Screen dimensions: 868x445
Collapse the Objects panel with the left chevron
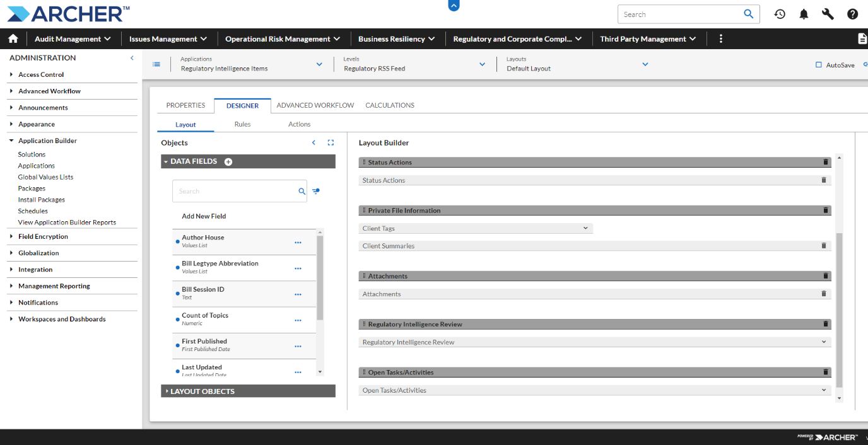(x=314, y=142)
